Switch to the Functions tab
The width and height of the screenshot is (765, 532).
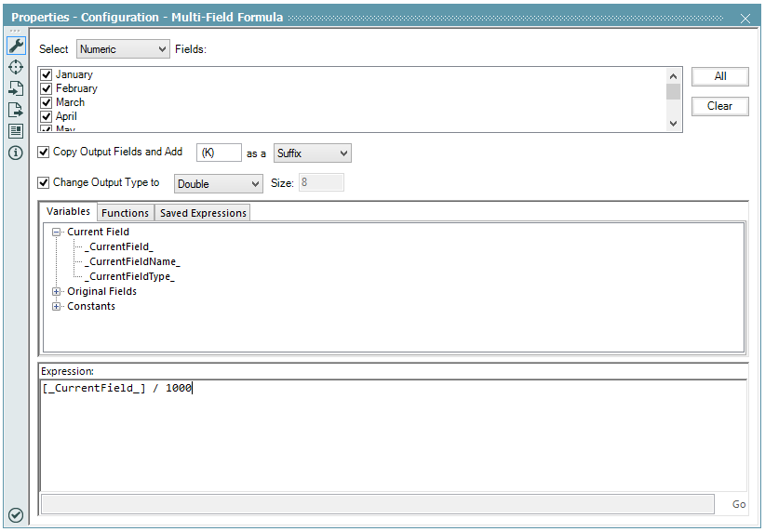click(x=125, y=213)
